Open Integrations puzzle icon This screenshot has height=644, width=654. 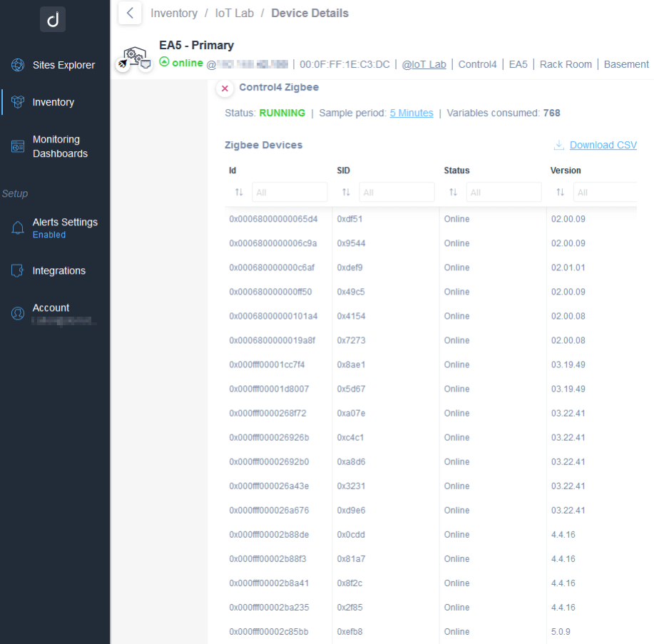click(x=18, y=270)
